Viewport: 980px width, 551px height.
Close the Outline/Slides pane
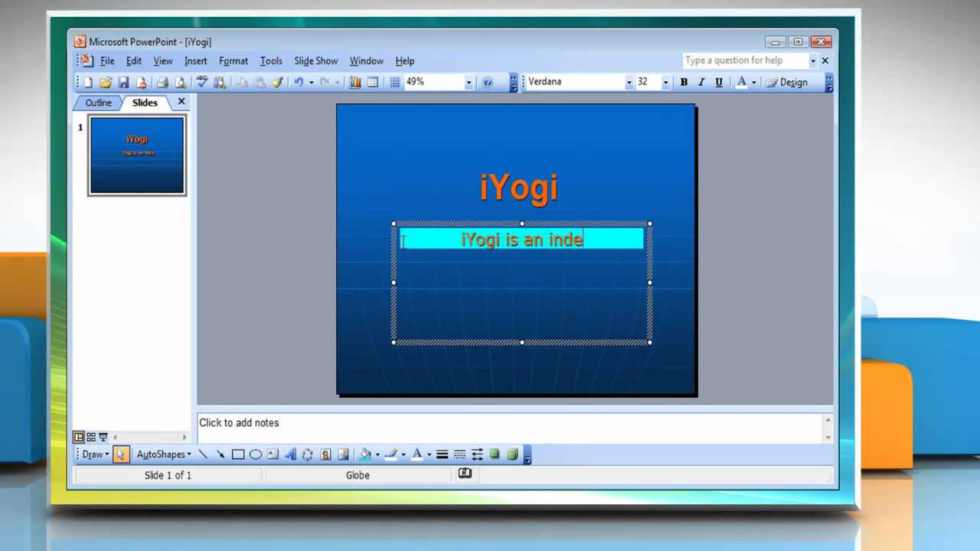click(x=181, y=101)
